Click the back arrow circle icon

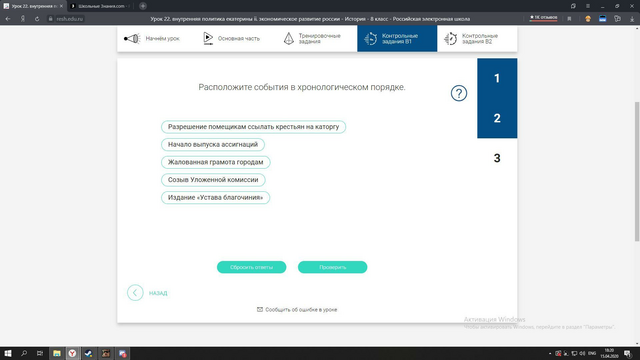coord(135,293)
